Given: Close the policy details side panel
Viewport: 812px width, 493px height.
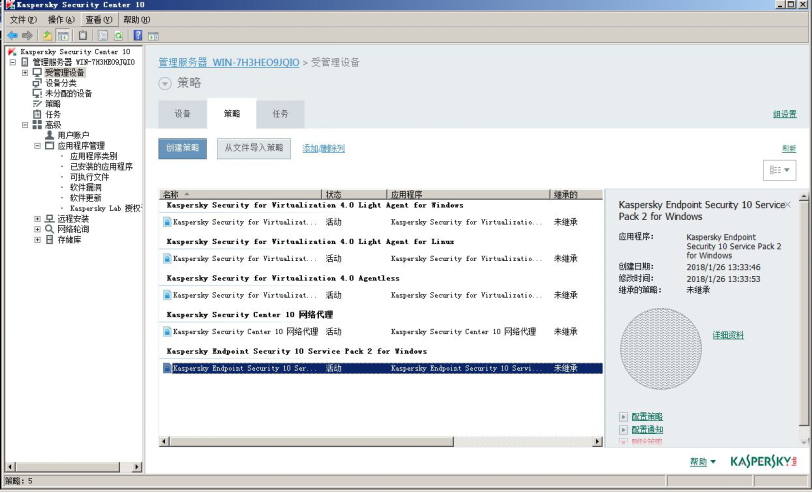Looking at the screenshot, I should tap(788, 204).
